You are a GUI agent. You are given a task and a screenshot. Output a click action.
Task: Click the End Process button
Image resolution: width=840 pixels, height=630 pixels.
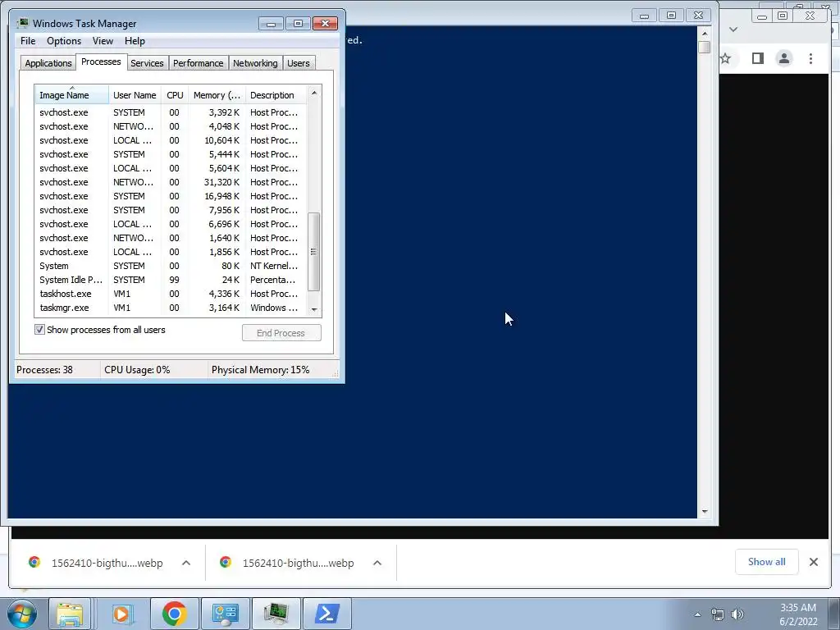pyautogui.click(x=281, y=333)
